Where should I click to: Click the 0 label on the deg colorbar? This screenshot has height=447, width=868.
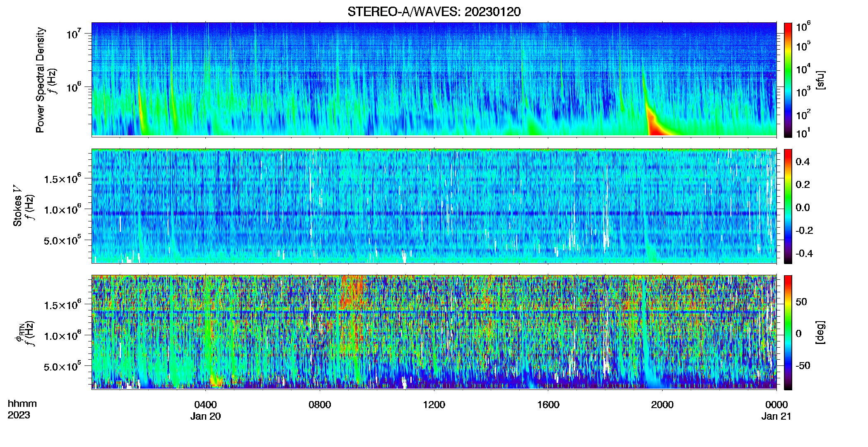pyautogui.click(x=799, y=334)
